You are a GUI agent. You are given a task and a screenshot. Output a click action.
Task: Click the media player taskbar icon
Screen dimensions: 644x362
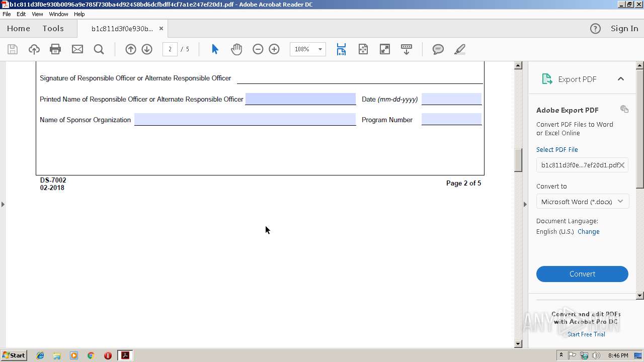coord(74,355)
